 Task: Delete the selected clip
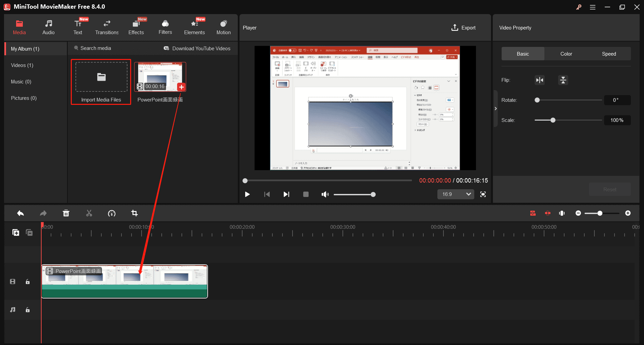[x=66, y=213]
